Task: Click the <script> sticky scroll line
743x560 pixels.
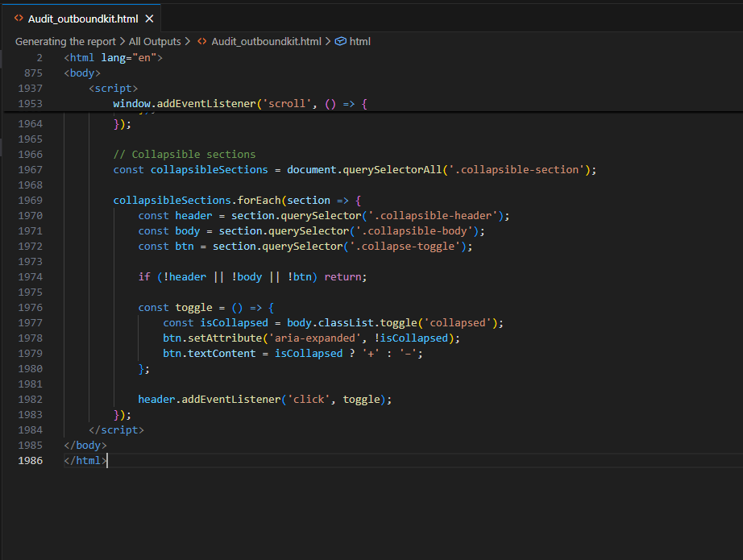Action: click(113, 88)
